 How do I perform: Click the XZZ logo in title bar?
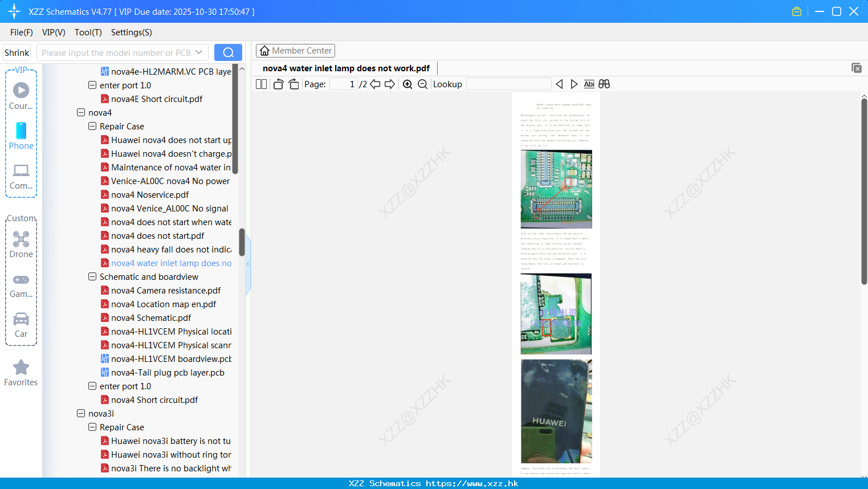14,11
